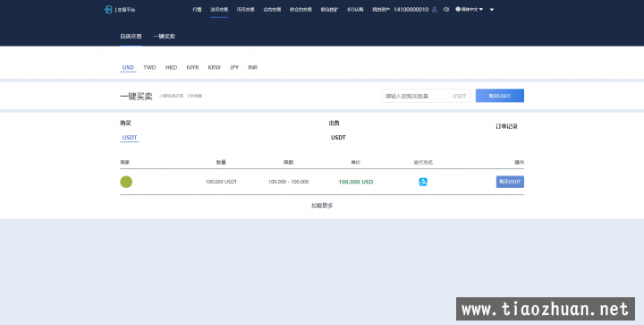Image resolution: width=644 pixels, height=325 pixels.
Task: Switch to the 一键买卖 tab
Action: coord(164,36)
